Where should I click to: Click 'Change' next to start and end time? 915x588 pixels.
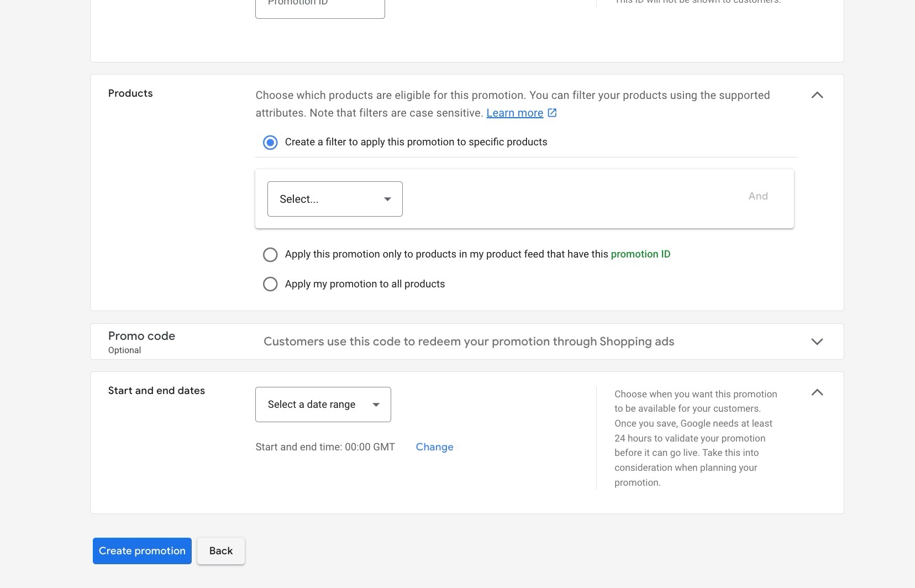[x=434, y=447]
